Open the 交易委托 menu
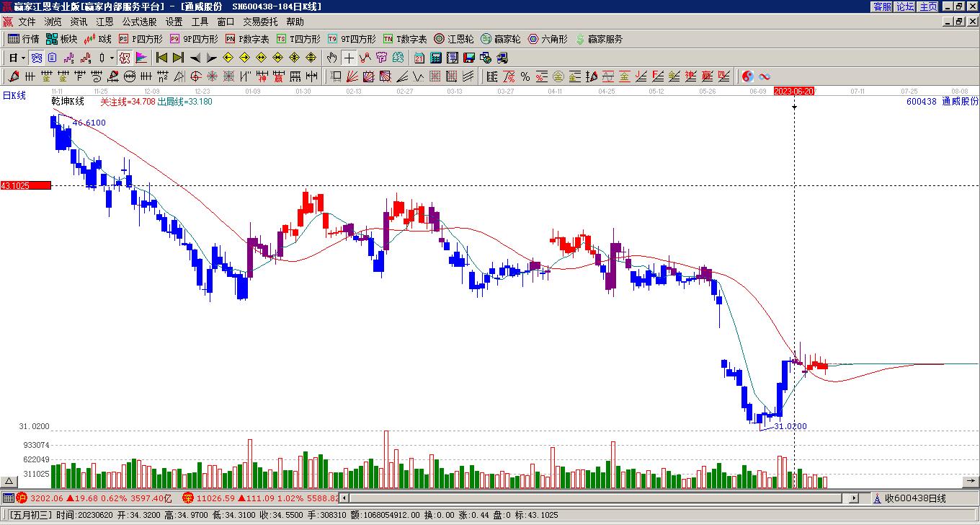980x525 pixels. coord(260,22)
